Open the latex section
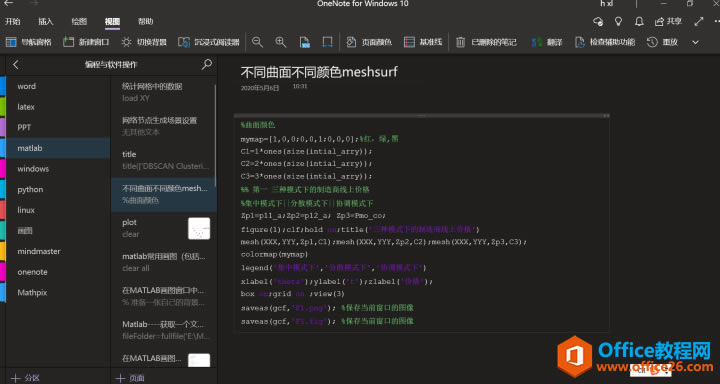 pos(57,107)
